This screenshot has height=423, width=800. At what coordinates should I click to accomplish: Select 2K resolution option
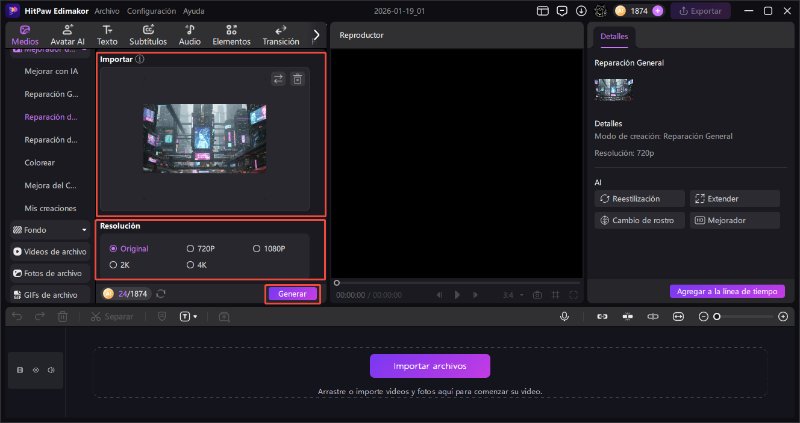tap(119, 265)
